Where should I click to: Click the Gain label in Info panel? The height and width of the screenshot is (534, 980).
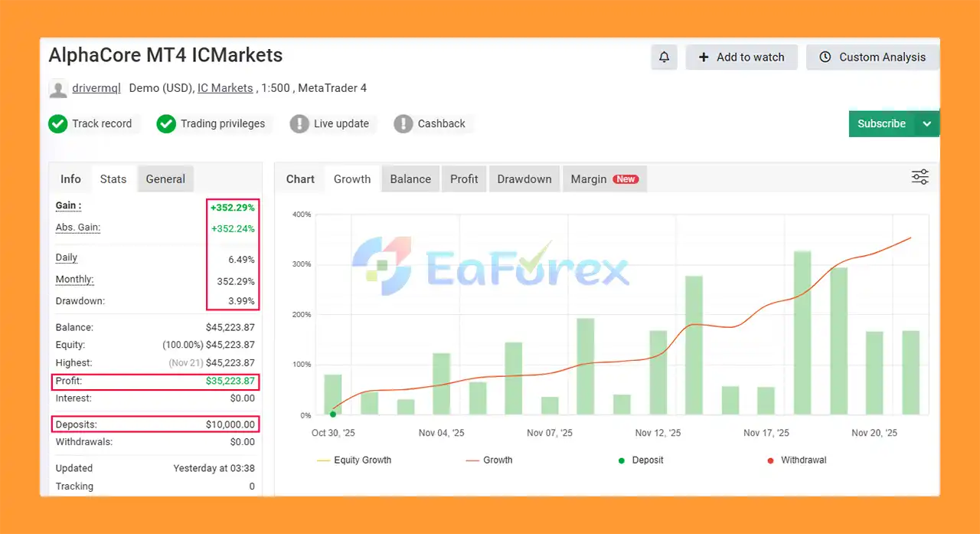[68, 206]
